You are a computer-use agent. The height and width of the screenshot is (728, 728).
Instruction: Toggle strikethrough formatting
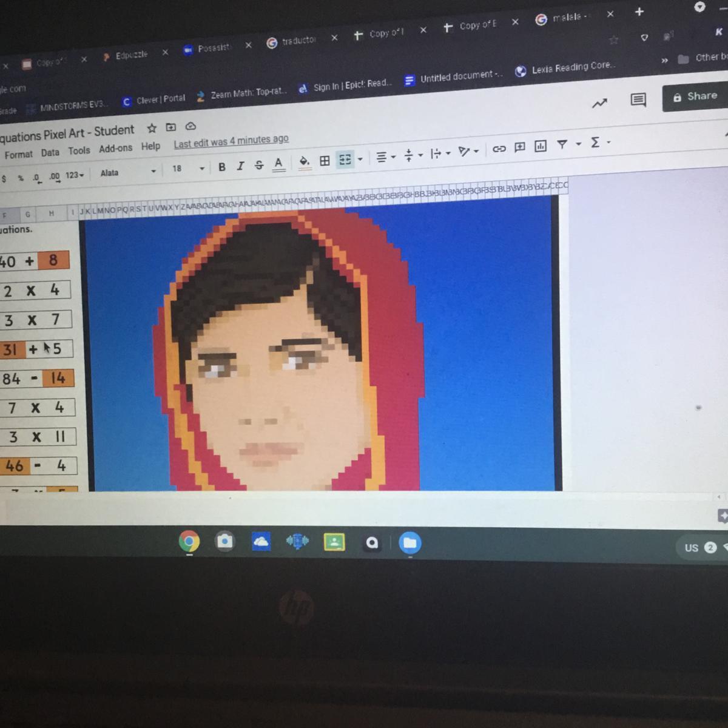[x=259, y=164]
